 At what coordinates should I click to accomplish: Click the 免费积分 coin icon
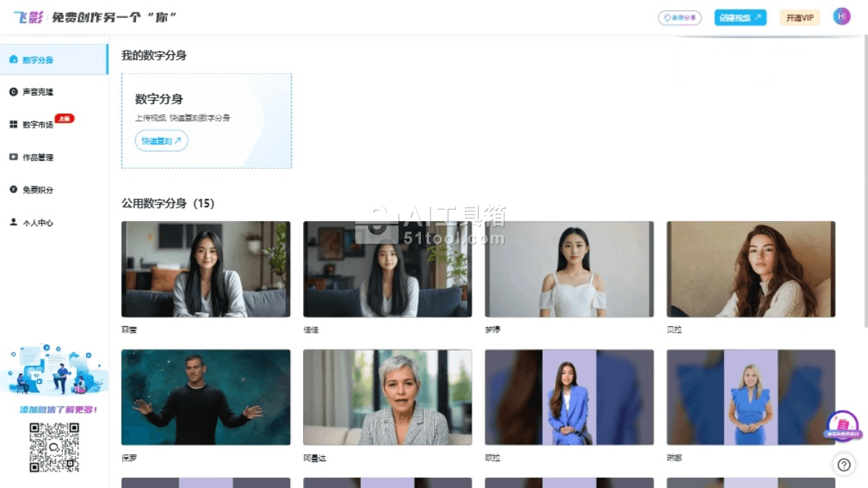coord(13,189)
